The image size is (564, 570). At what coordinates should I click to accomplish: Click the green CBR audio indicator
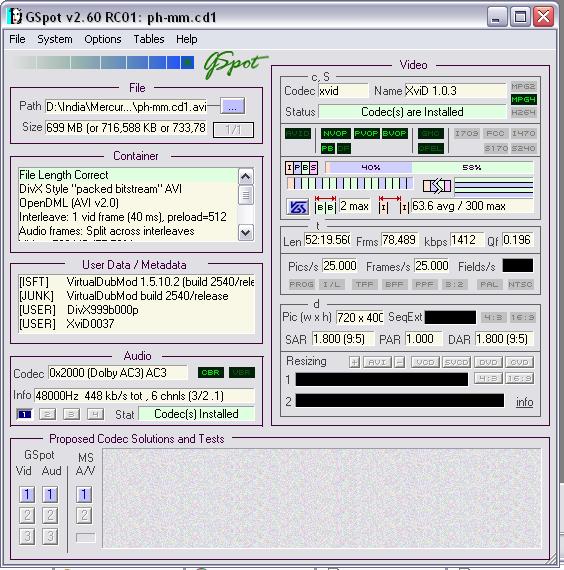point(211,373)
